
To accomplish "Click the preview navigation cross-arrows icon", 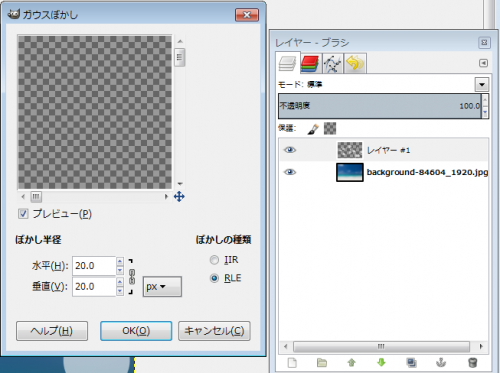I will pos(179,197).
